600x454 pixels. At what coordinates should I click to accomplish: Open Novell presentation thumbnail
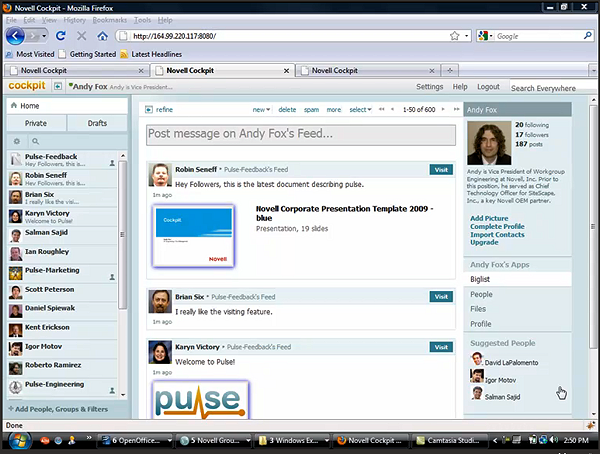[x=193, y=236]
